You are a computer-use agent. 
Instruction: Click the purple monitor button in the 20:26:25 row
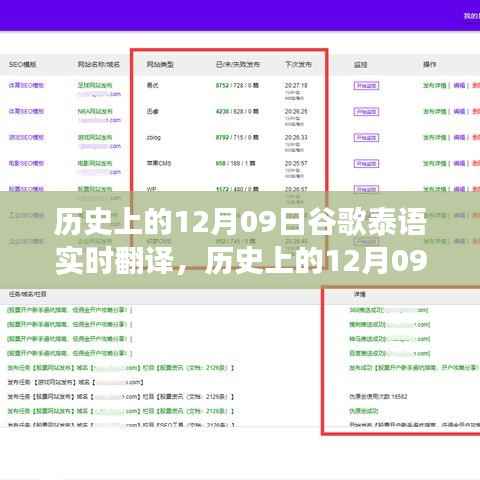(x=366, y=112)
